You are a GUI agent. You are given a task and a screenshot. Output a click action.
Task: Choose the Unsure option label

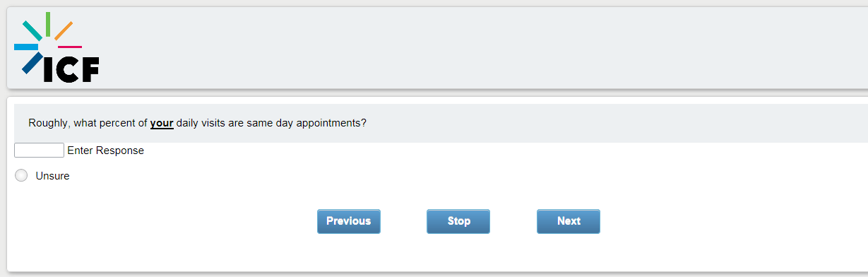pos(52,176)
